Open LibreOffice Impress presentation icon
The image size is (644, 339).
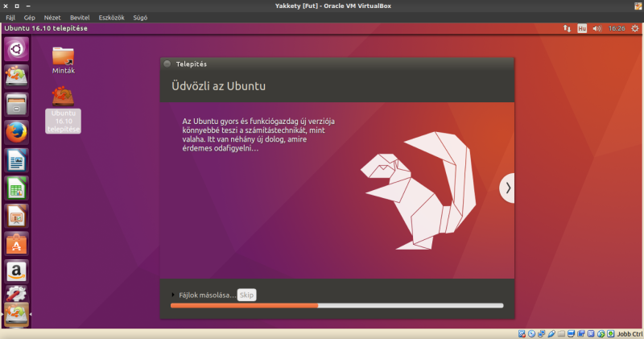pos(17,215)
